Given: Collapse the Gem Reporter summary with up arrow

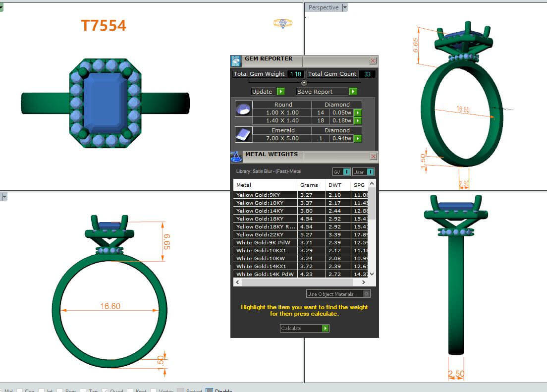Looking at the screenshot, I should [304, 83].
